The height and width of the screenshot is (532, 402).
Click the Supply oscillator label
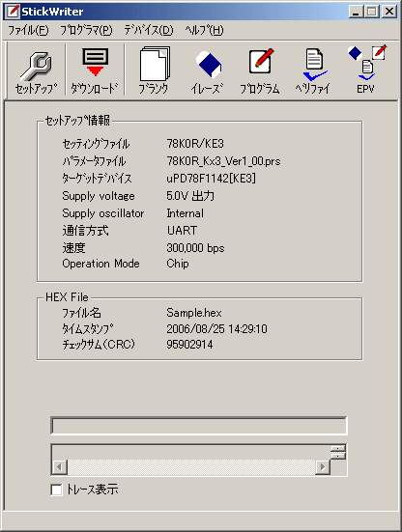pyautogui.click(x=103, y=213)
